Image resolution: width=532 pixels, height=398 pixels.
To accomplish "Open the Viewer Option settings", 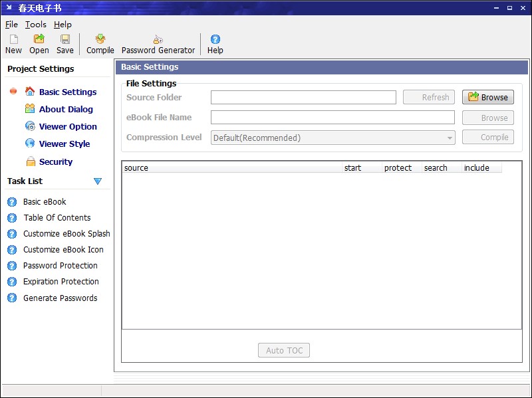I will pyautogui.click(x=67, y=126).
